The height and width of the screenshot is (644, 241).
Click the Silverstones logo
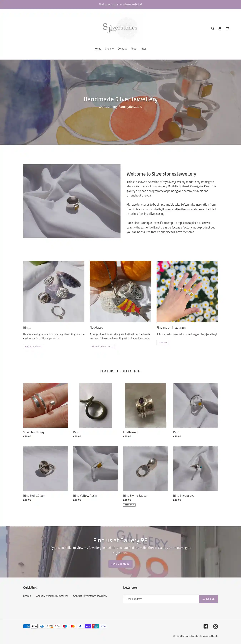[x=120, y=28]
